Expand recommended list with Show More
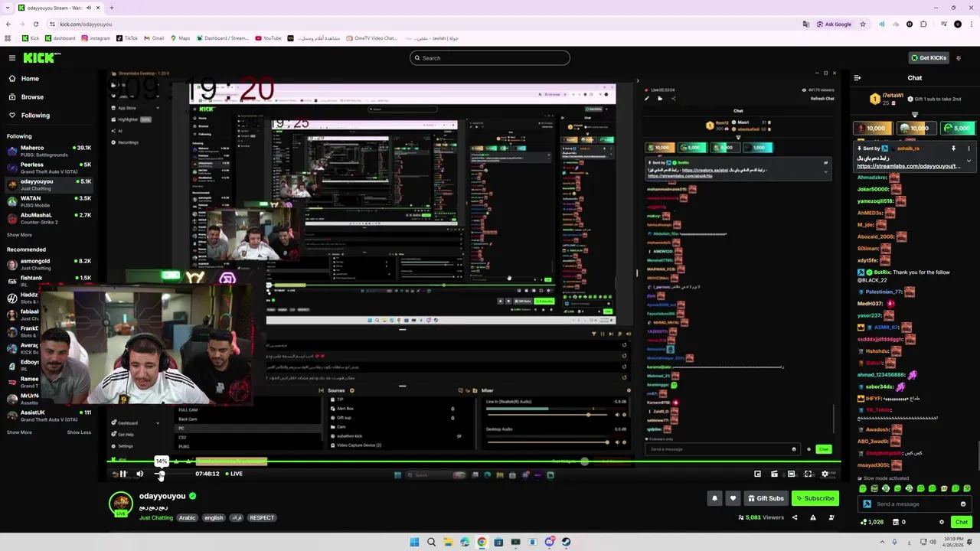Image resolution: width=980 pixels, height=551 pixels. tap(20, 432)
